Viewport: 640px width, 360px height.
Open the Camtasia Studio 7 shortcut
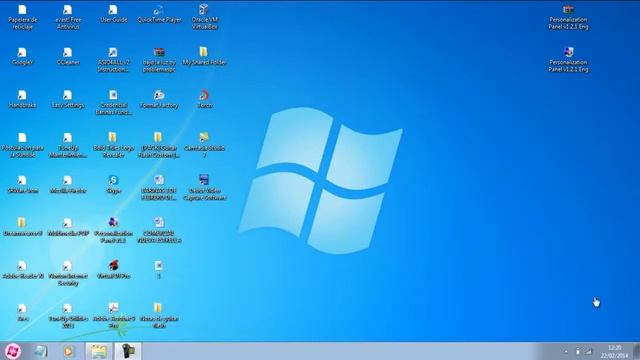pyautogui.click(x=204, y=145)
